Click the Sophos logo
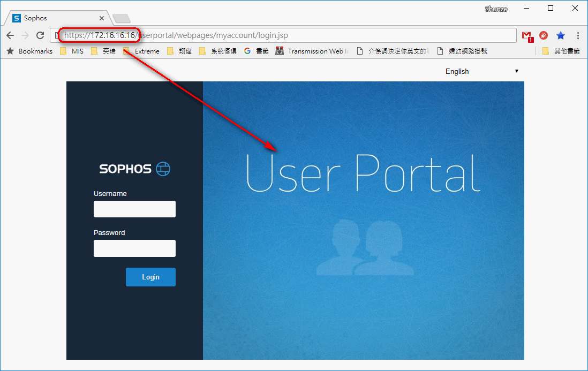The width and height of the screenshot is (588, 371). click(x=134, y=169)
